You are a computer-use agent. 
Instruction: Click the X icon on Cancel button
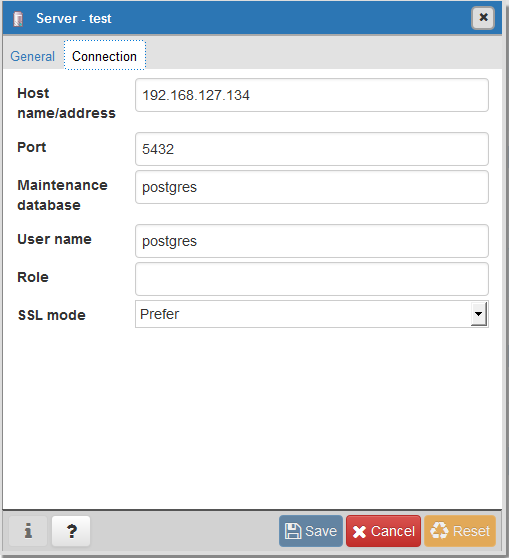pyautogui.click(x=360, y=532)
